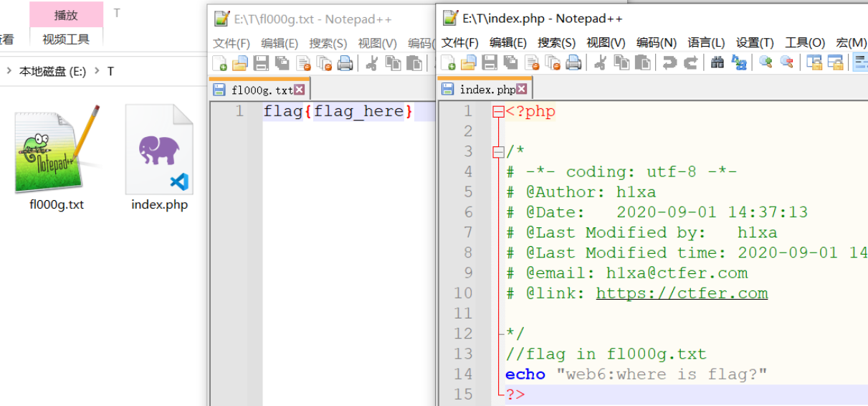Open 设置(T) menu in index.php window
Image resolution: width=868 pixels, height=406 pixels.
coord(755,43)
